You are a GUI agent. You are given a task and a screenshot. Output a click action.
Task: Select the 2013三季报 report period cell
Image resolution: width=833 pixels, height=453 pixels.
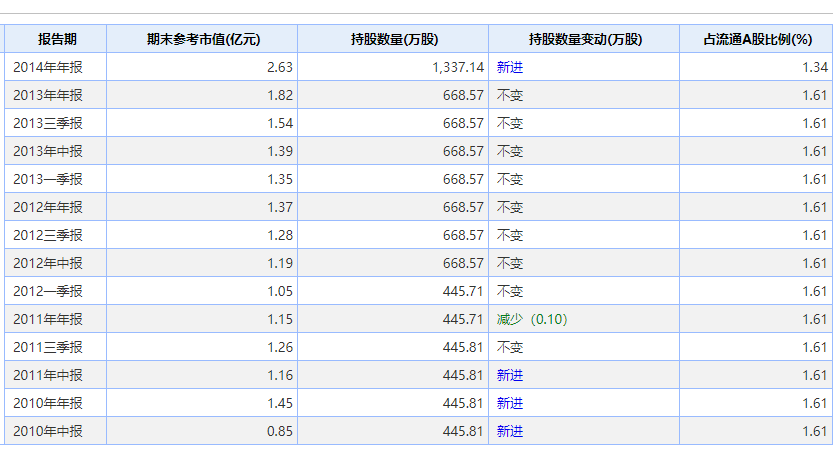coord(56,123)
